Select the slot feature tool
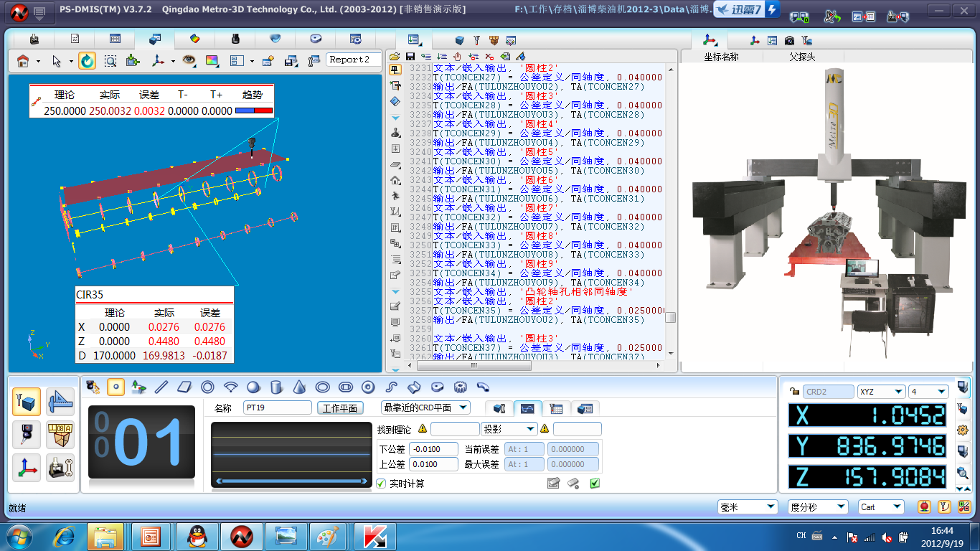 pyautogui.click(x=346, y=387)
